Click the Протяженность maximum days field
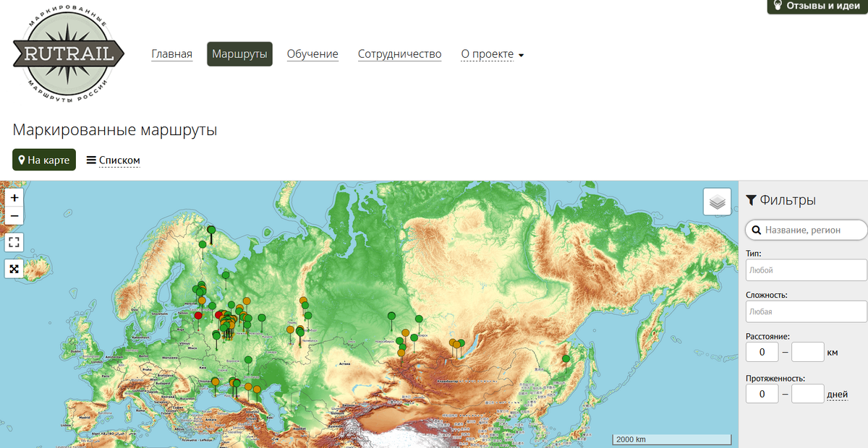868x448 pixels. click(808, 394)
